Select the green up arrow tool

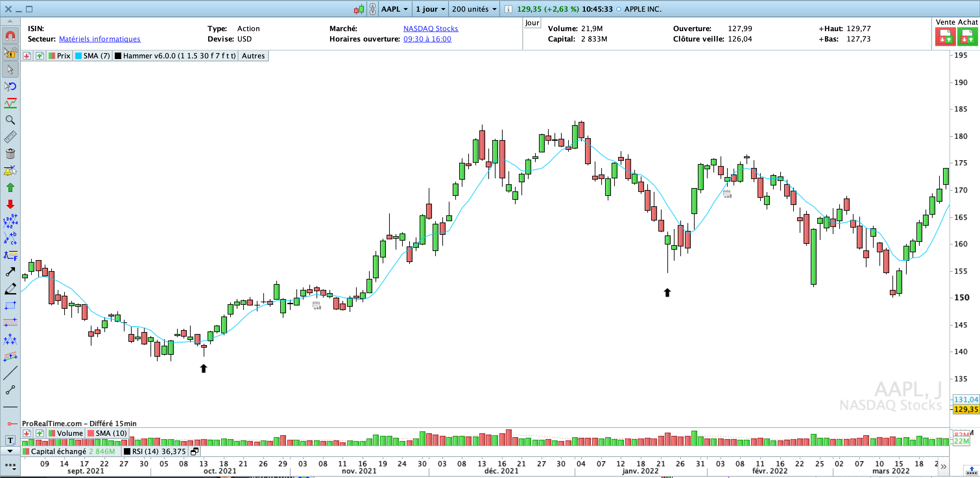pyautogui.click(x=10, y=187)
